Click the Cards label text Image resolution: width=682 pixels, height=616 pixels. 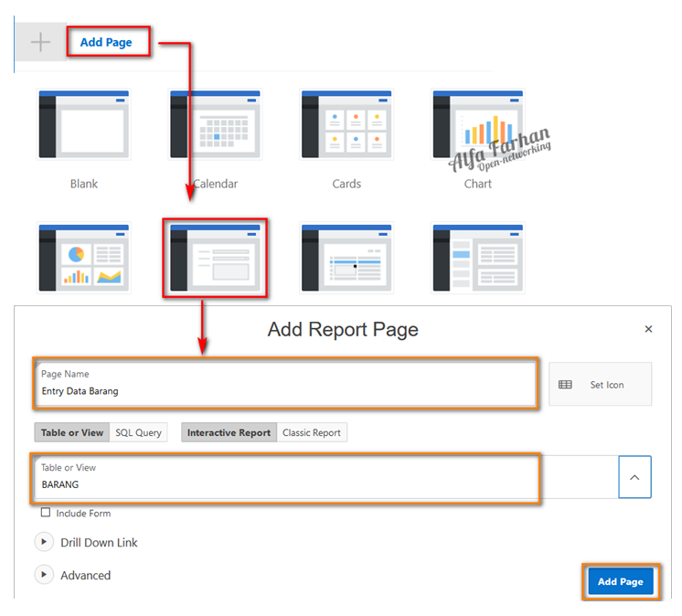346,184
